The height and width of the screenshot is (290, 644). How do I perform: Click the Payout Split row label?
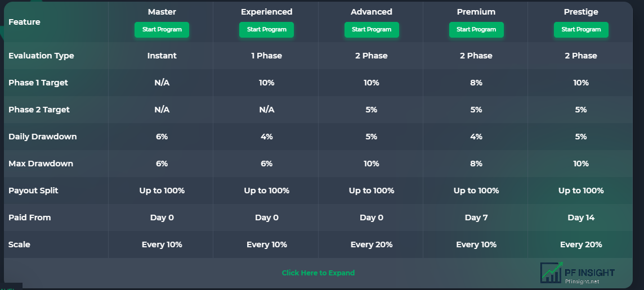33,191
